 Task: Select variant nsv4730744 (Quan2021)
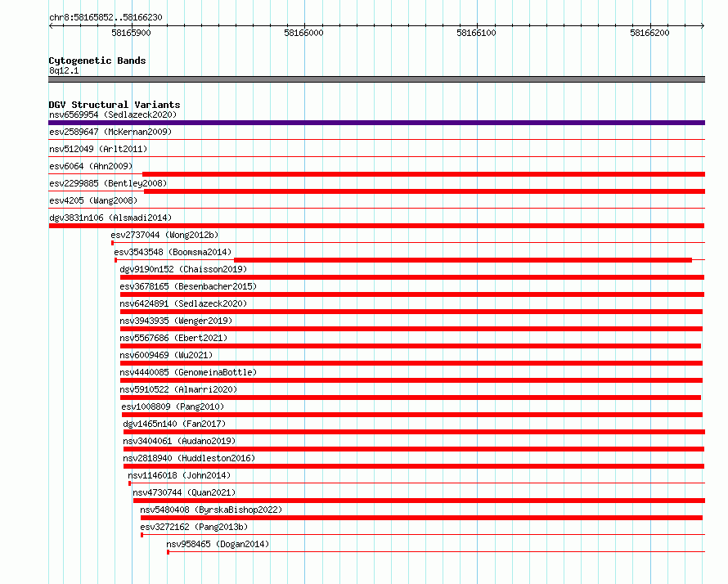point(184,492)
